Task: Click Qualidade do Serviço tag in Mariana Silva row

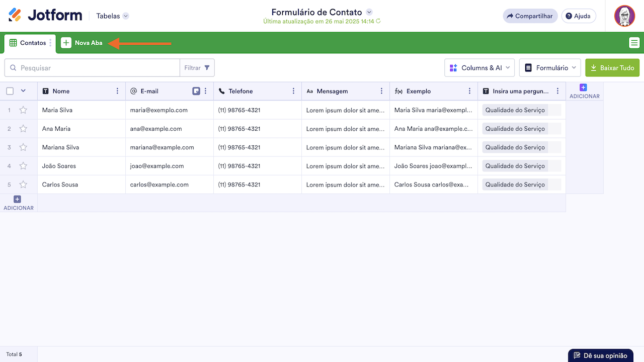Action: click(x=515, y=147)
